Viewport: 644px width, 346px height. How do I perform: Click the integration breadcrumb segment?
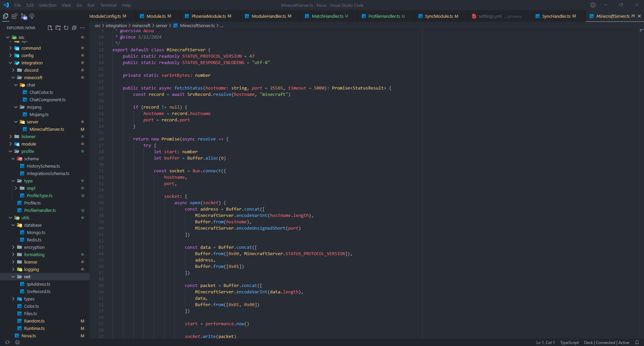point(116,25)
